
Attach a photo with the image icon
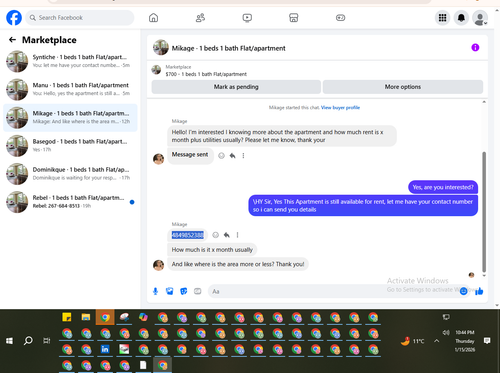(170, 291)
